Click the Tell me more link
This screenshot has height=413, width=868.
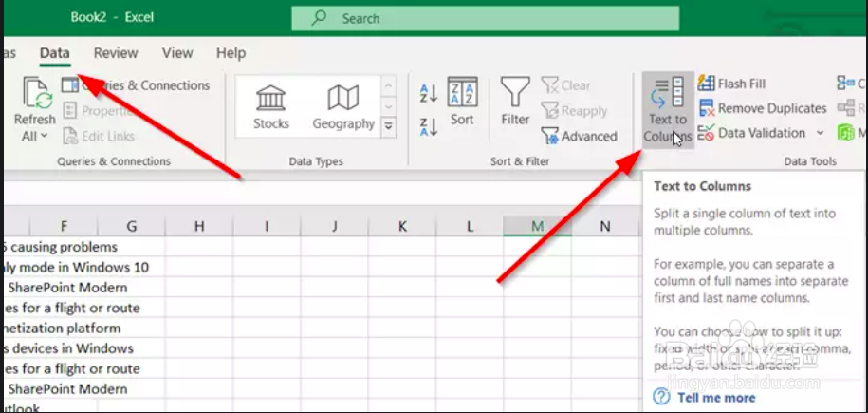pyautogui.click(x=716, y=398)
